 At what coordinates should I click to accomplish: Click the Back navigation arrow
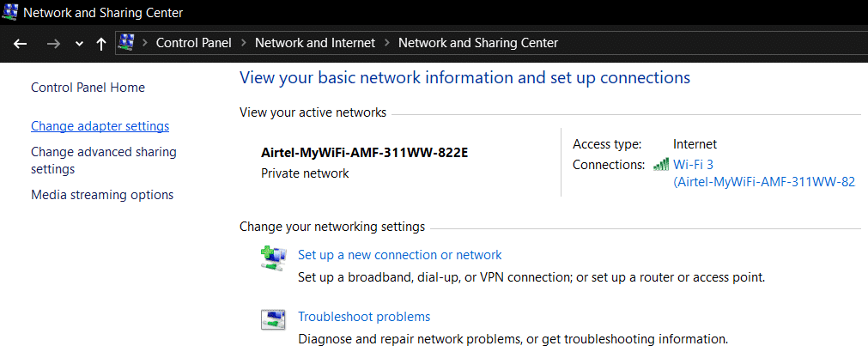(x=21, y=43)
